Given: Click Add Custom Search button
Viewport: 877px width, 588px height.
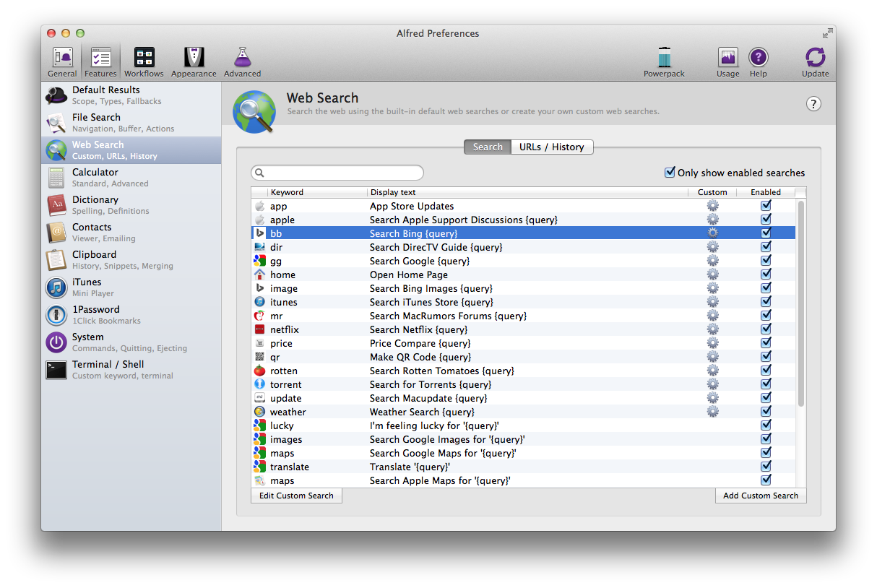Looking at the screenshot, I should tap(761, 496).
